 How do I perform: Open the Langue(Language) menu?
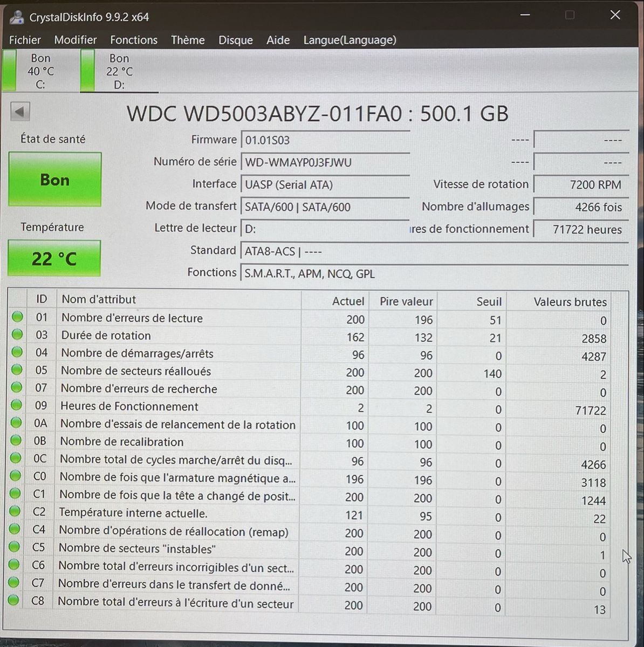(350, 40)
